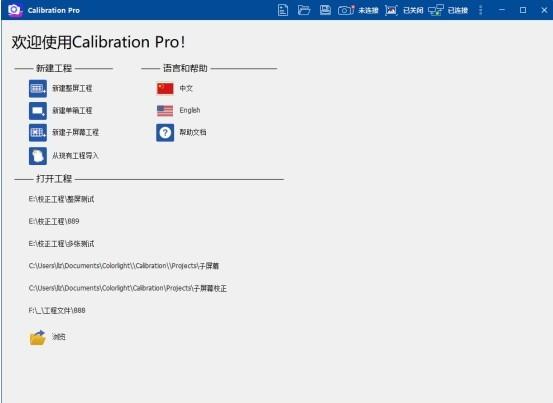The width and height of the screenshot is (553, 403).
Task: Click the Calibration Pro app logo
Action: point(15,10)
